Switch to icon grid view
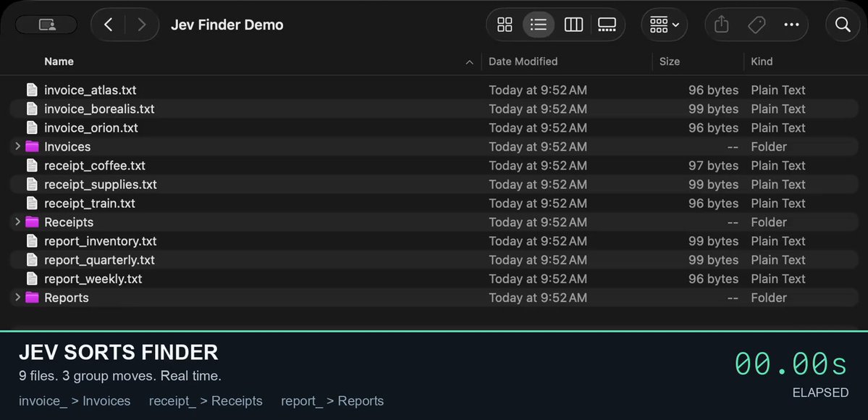This screenshot has width=868, height=420. pos(505,25)
